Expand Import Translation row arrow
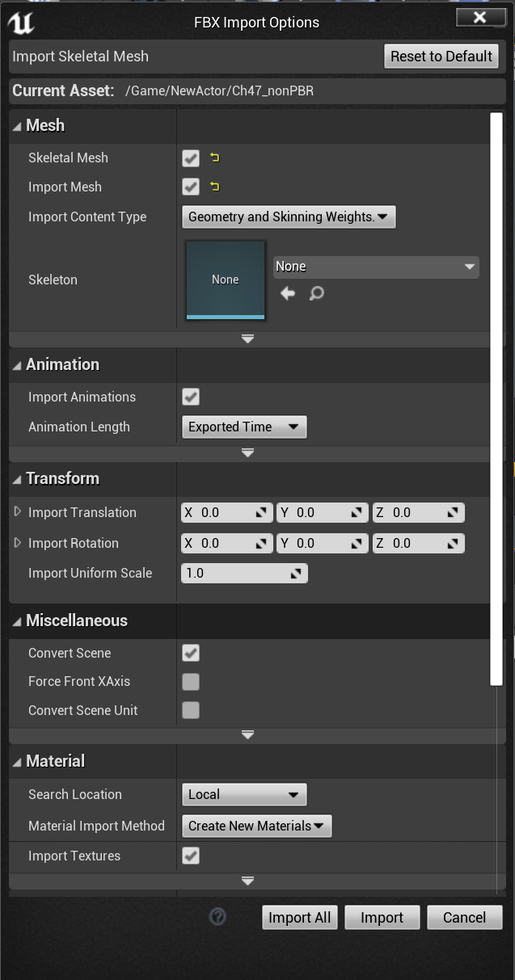515x980 pixels. [x=18, y=512]
